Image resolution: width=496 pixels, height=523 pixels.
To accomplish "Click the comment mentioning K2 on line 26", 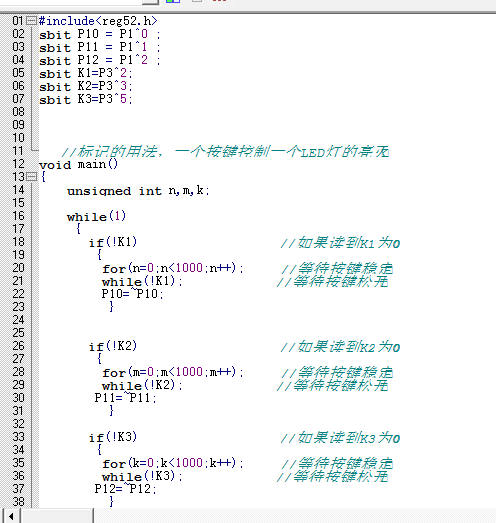I will click(x=340, y=347).
